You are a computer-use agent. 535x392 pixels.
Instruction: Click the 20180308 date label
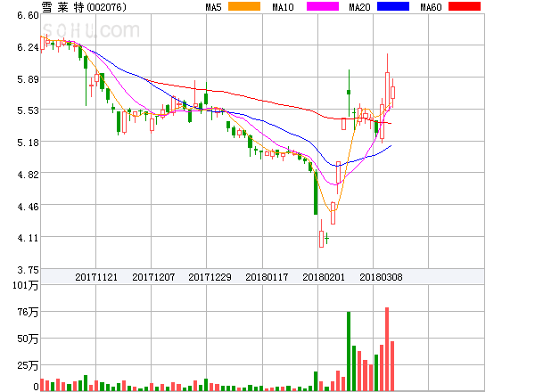[x=381, y=277]
